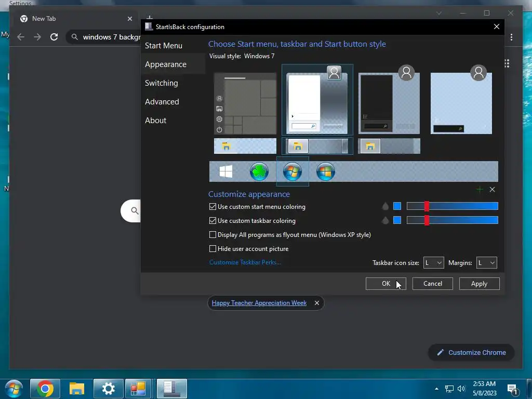Image resolution: width=532 pixels, height=399 pixels.
Task: Click the search magnifier on New Tab page
Action: pyautogui.click(x=135, y=211)
